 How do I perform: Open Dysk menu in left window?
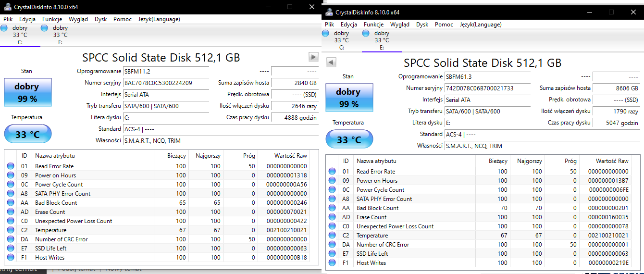(101, 19)
